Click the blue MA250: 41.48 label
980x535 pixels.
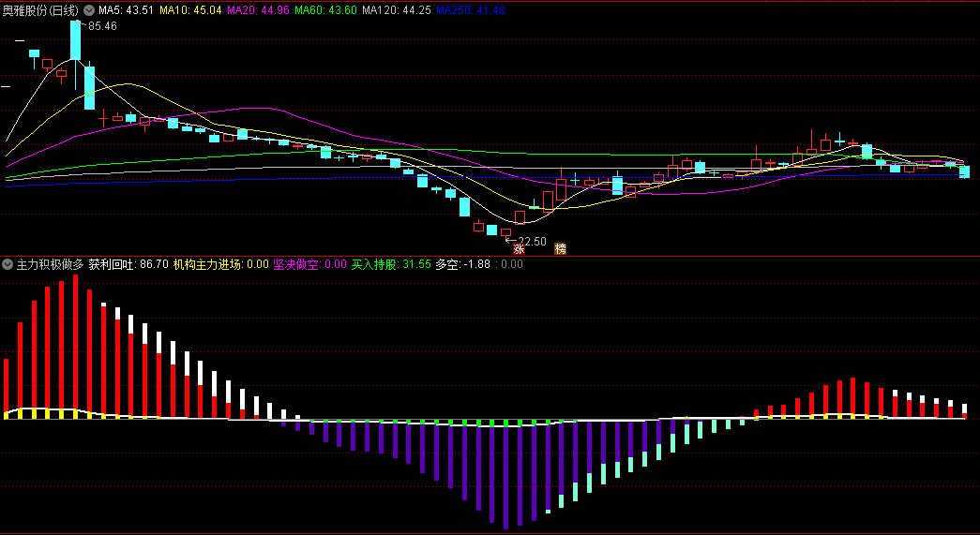(x=471, y=10)
